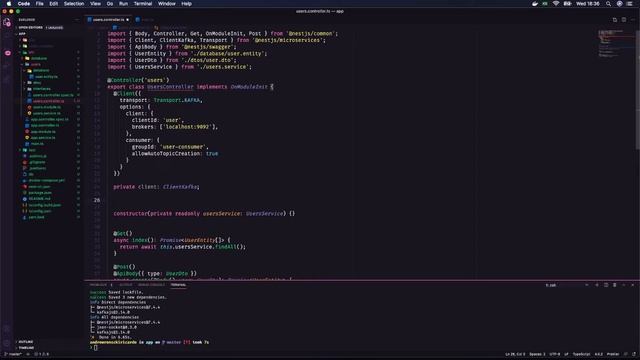The width and height of the screenshot is (640, 360).
Task: Add a new terminal with plus icon
Action: (x=597, y=285)
